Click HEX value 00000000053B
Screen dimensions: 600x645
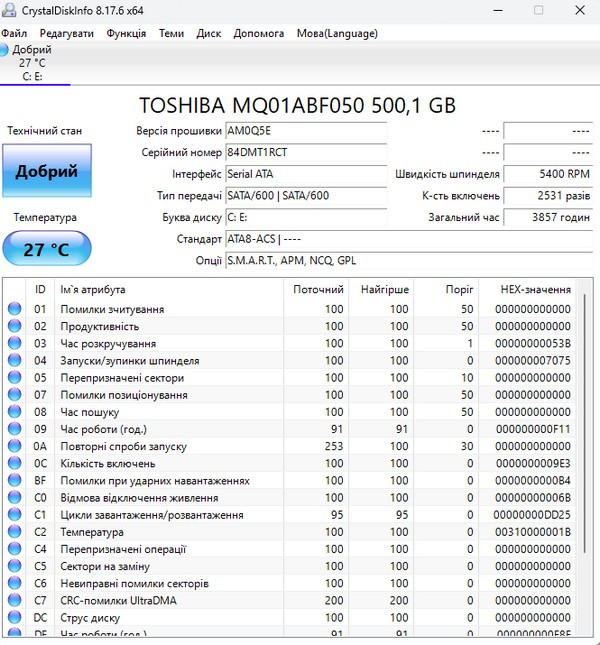(x=533, y=343)
